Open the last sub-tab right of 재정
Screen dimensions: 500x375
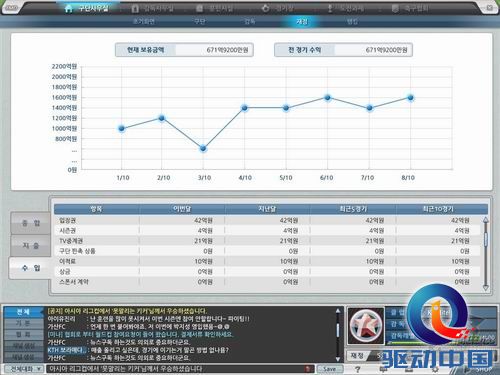coord(352,21)
